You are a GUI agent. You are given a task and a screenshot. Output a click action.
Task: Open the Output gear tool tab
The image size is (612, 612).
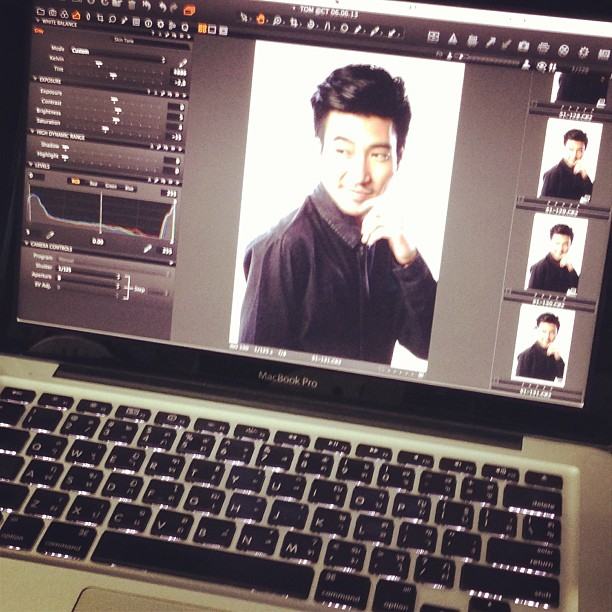click(160, 24)
